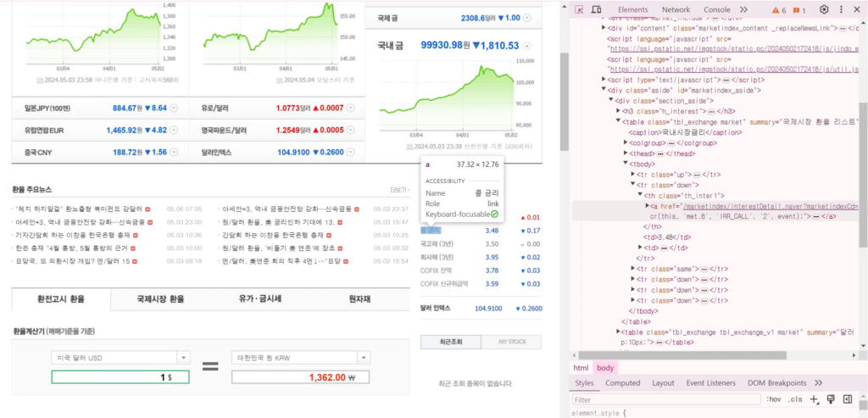The width and height of the screenshot is (868, 418).
Task: Select the html breadcrumb in DevTools
Action: click(x=581, y=368)
